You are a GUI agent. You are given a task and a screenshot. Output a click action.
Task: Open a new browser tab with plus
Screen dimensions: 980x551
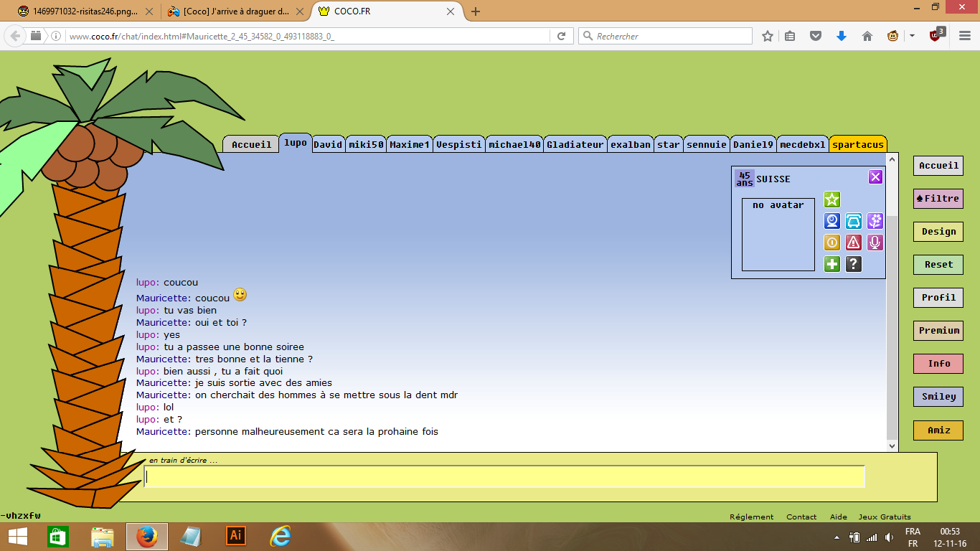point(476,11)
